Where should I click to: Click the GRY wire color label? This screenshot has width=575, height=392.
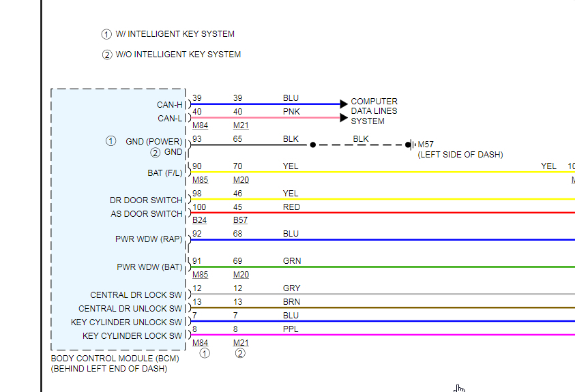291,288
